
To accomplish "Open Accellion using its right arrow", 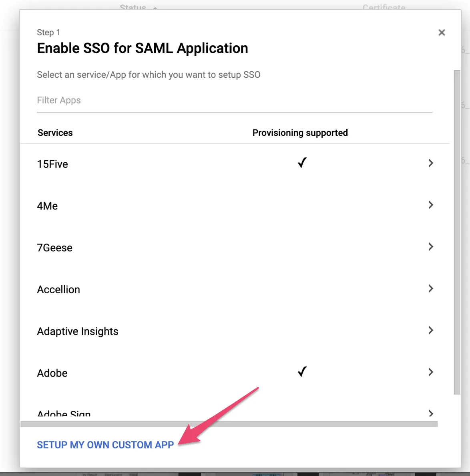I will click(x=431, y=288).
